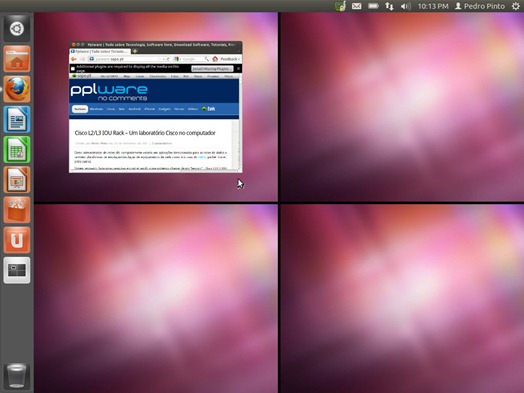Click the plugin icon in notification bar
The width and height of the screenshot is (524, 393).
(x=73, y=69)
